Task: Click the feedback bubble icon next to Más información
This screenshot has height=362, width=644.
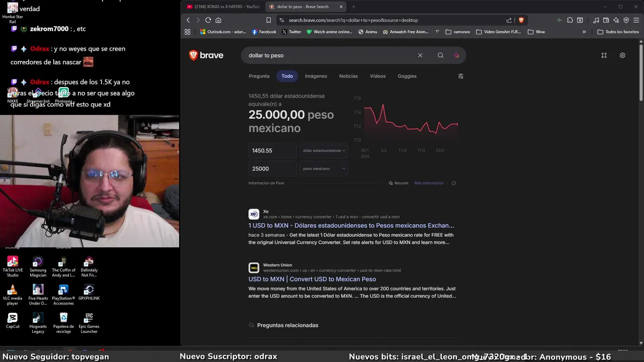Action: coord(454,183)
